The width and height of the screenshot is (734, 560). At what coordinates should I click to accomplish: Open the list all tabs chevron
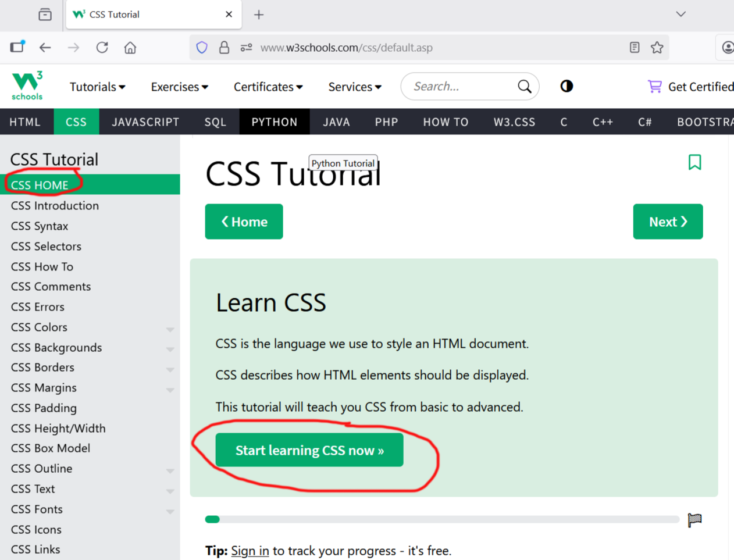point(680,14)
